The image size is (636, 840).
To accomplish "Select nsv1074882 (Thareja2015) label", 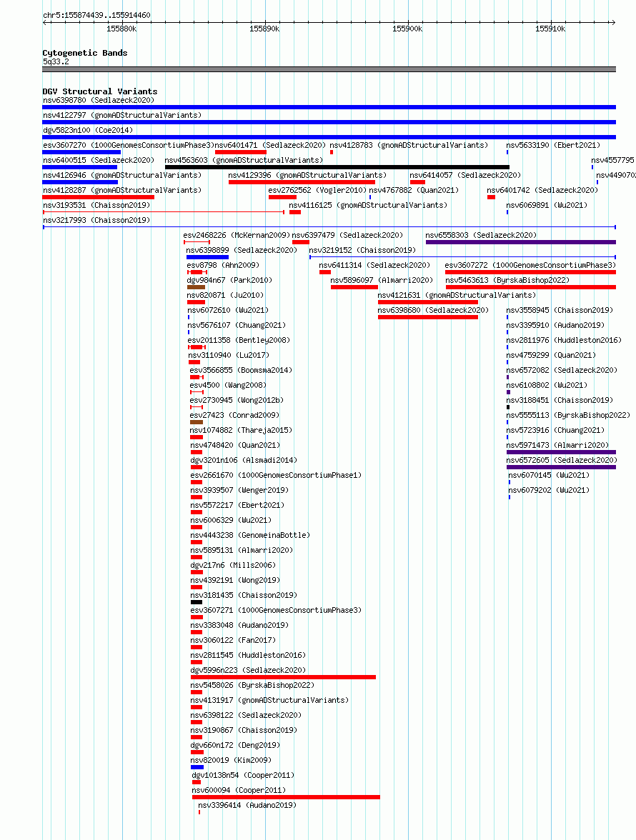I will 241,430.
